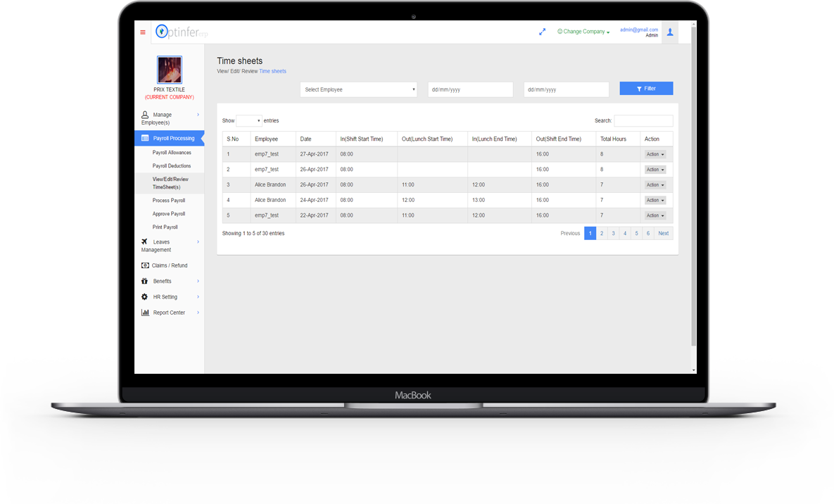Click the page vertical scrollbar

tap(693, 187)
